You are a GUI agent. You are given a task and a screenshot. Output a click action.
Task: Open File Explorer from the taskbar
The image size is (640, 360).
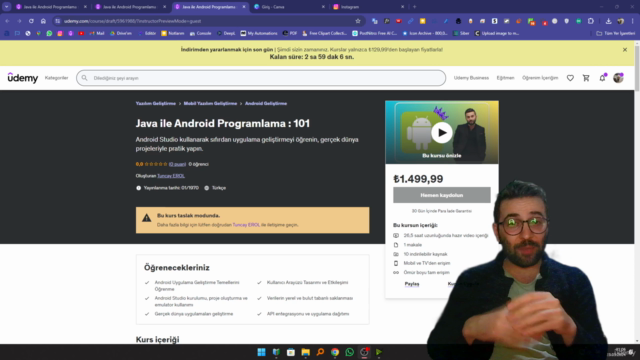[x=305, y=352]
